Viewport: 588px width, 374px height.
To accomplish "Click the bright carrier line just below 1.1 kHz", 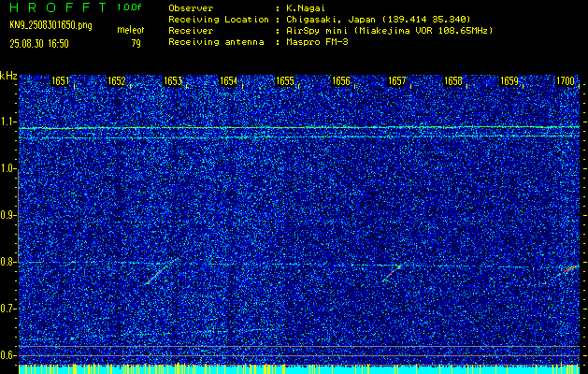I will [299, 128].
